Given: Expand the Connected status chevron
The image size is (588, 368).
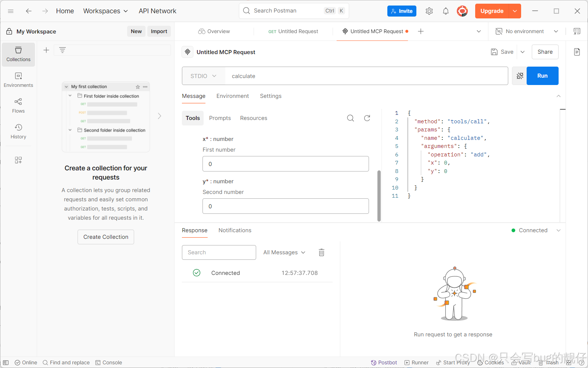Looking at the screenshot, I should coord(559,230).
